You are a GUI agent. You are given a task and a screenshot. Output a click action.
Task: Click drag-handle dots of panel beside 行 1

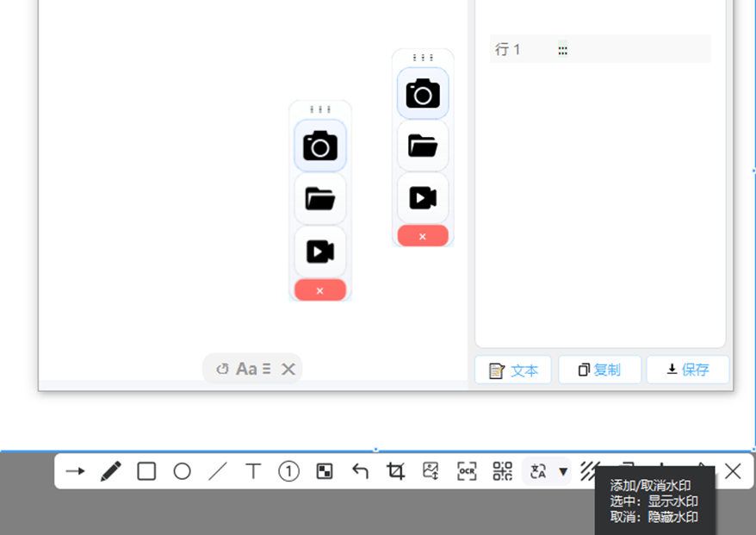[423, 58]
